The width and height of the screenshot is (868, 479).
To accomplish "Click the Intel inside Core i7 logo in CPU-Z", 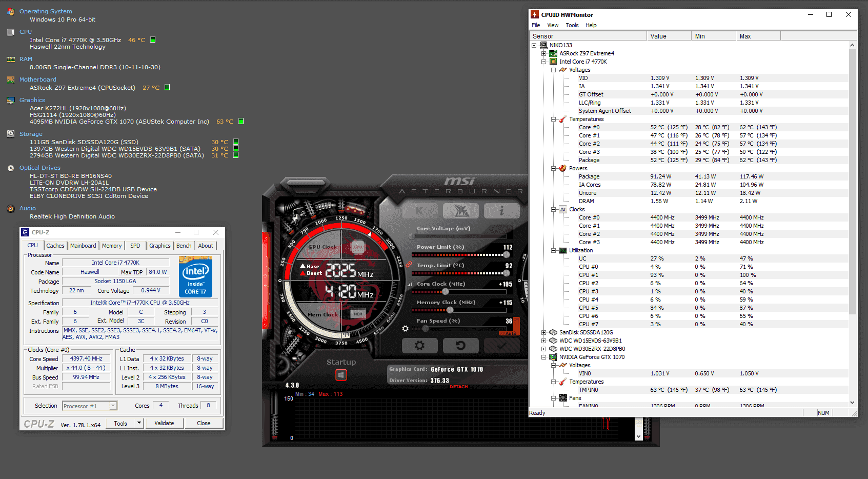I will coord(195,277).
